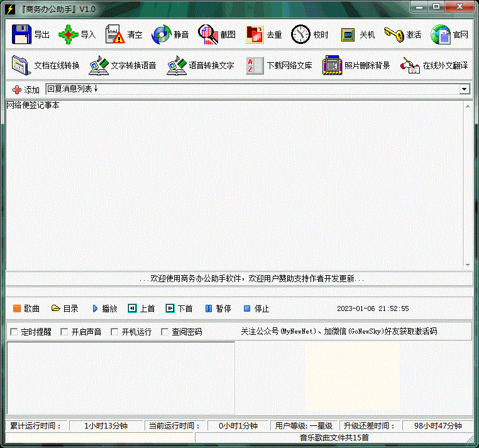Click the notepad scrollbar down arrow
Screen dimensions: 479x448
(468, 265)
